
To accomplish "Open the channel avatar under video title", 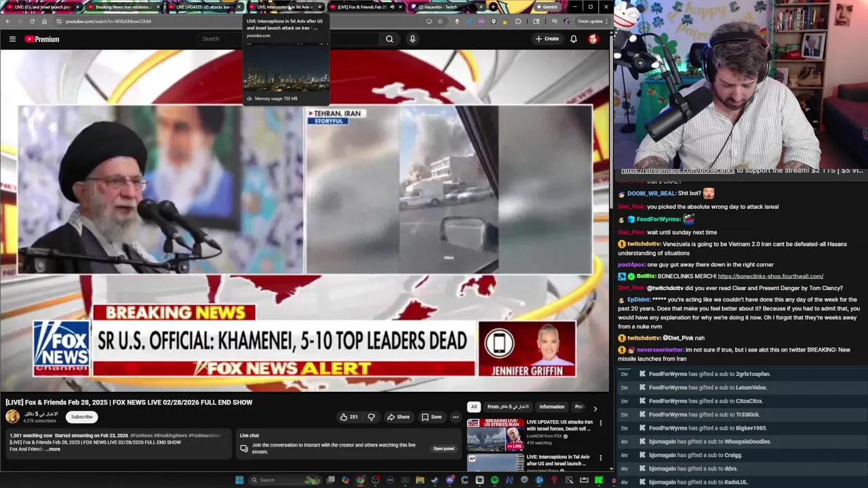I will [13, 417].
